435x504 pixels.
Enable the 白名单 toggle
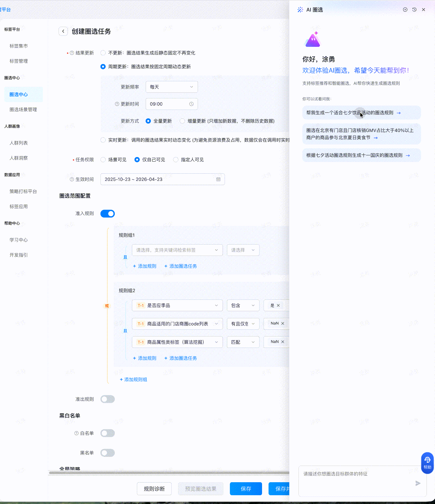[108, 433]
